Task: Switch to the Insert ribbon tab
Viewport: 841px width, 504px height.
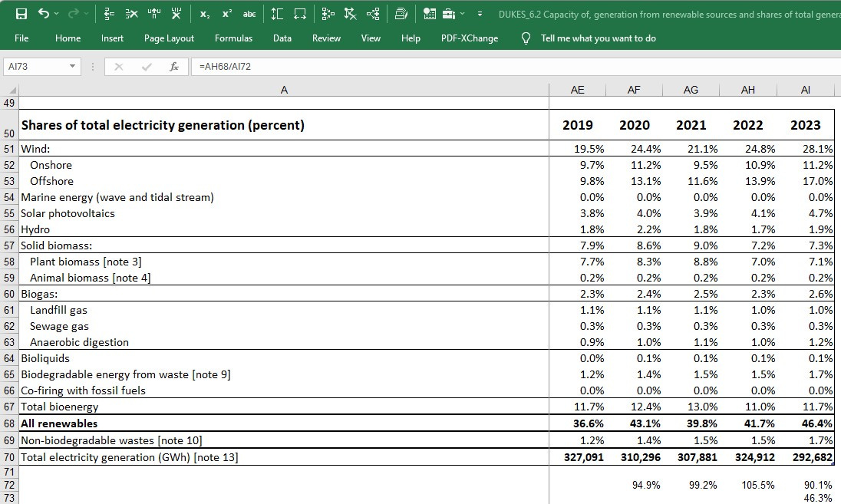Action: pos(112,38)
